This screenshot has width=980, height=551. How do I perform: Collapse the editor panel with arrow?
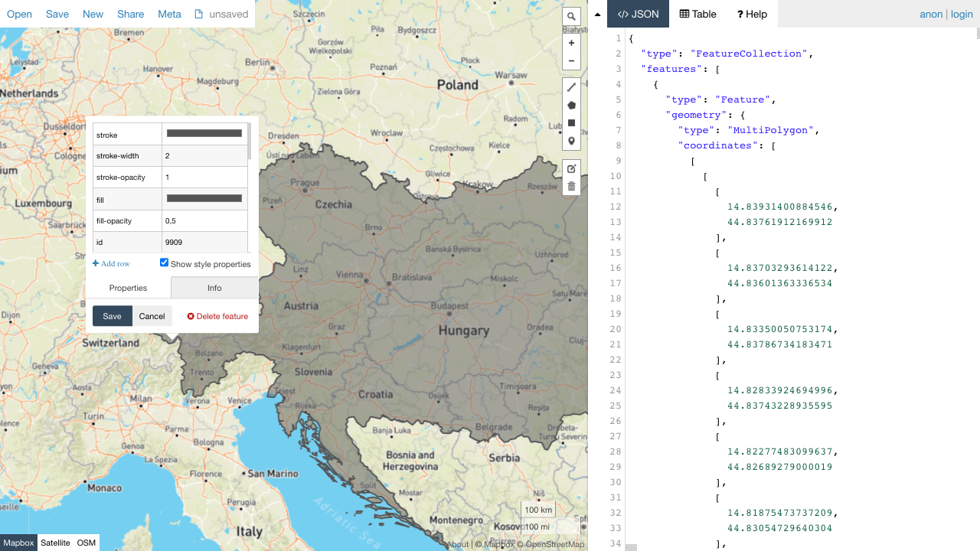pyautogui.click(x=597, y=14)
